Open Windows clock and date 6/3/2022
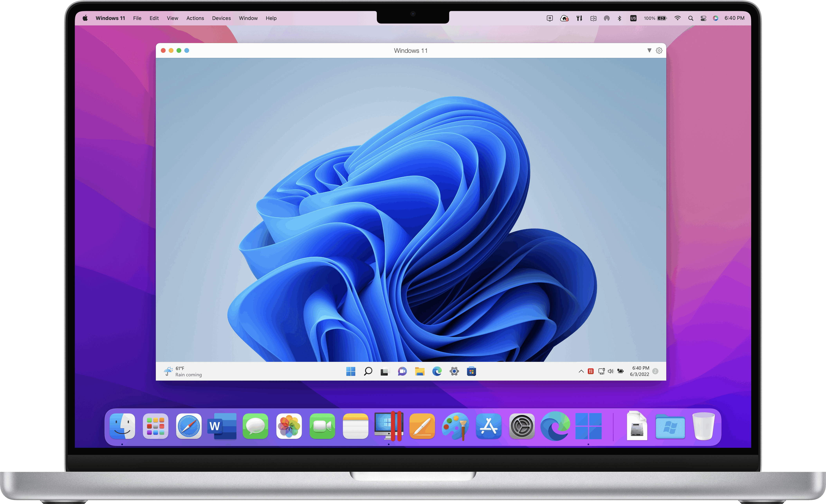 point(640,371)
